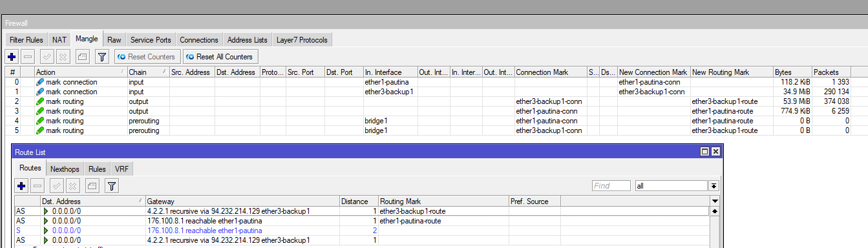The image size is (868, 248).
Task: Open the Raw tab
Action: (114, 40)
